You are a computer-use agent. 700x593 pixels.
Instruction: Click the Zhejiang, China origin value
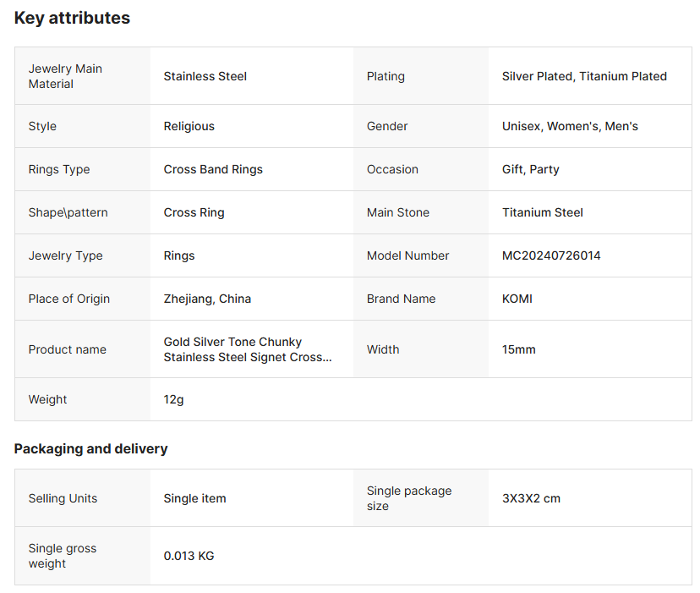[207, 299]
